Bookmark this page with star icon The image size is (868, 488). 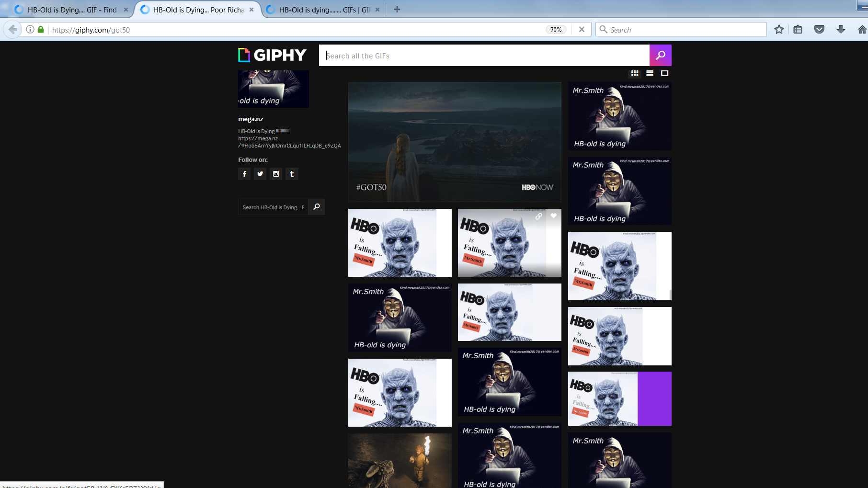779,30
